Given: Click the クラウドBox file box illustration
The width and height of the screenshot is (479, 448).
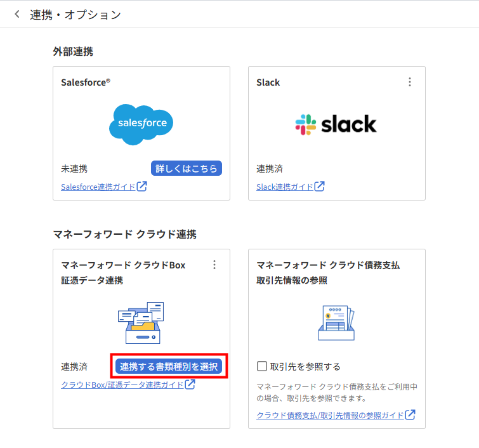Looking at the screenshot, I should [x=141, y=322].
